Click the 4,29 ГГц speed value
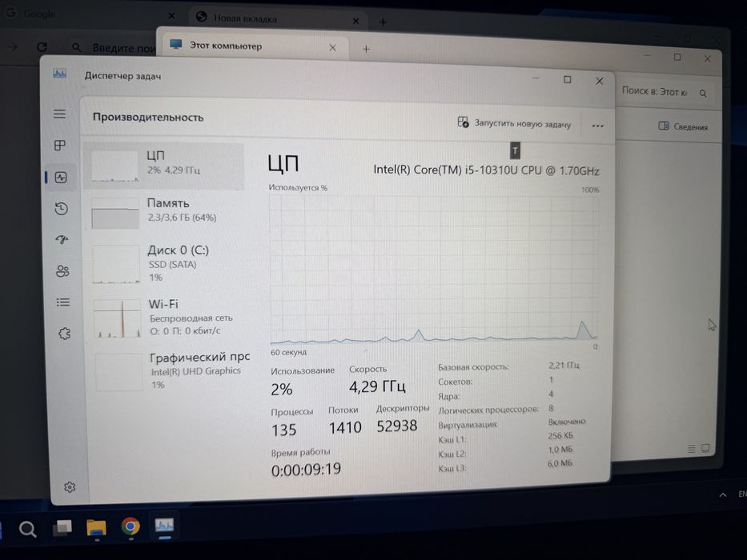 point(377,386)
